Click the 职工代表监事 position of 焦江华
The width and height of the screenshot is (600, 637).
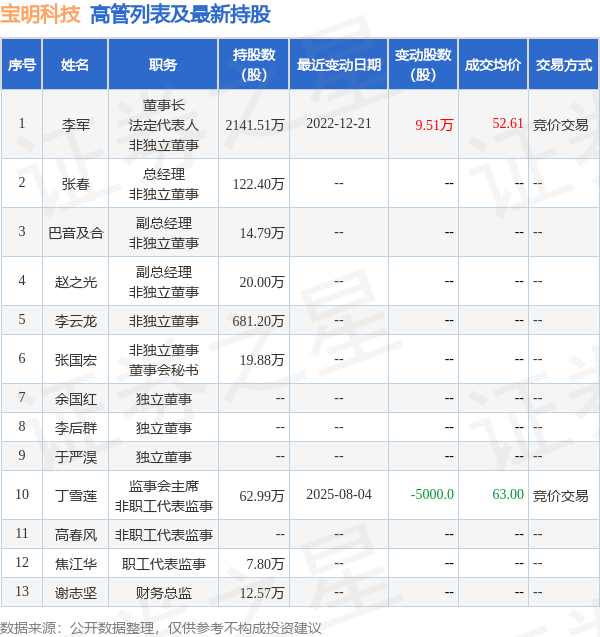pyautogui.click(x=163, y=564)
